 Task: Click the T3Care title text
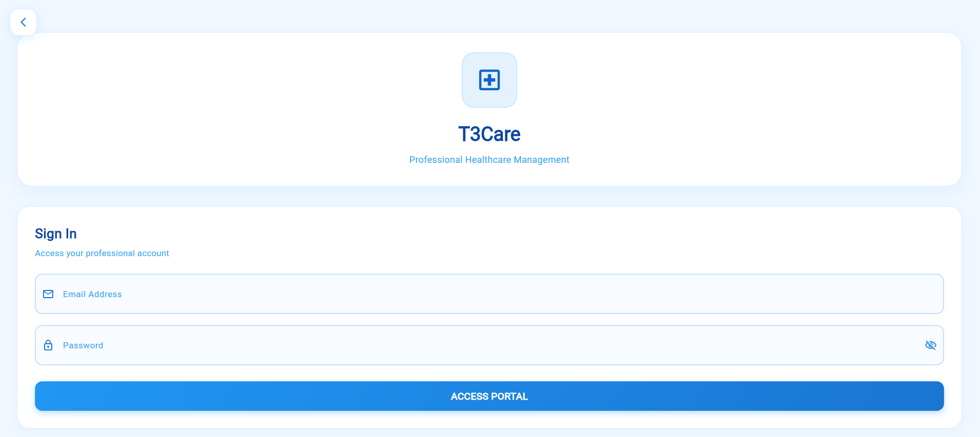(x=489, y=134)
